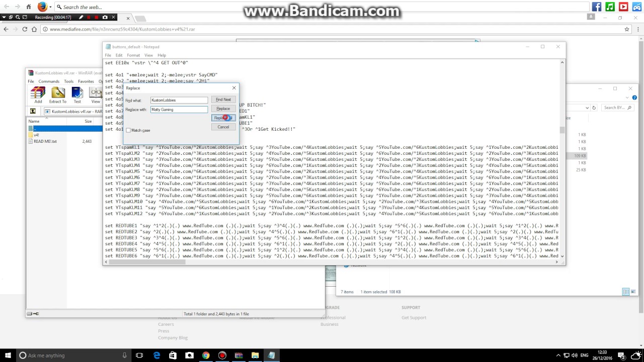The height and width of the screenshot is (362, 644).
Task: Select the '..' parent row in WinRAR
Action: click(64, 129)
